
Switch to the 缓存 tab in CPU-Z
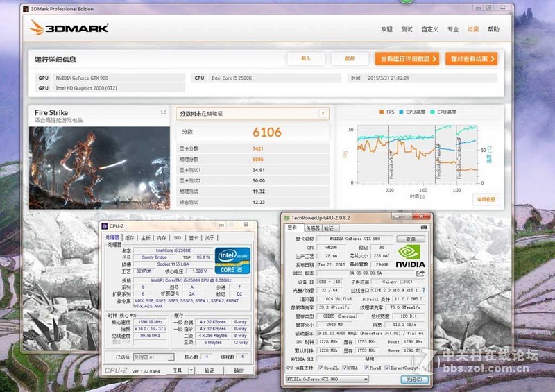tap(130, 237)
